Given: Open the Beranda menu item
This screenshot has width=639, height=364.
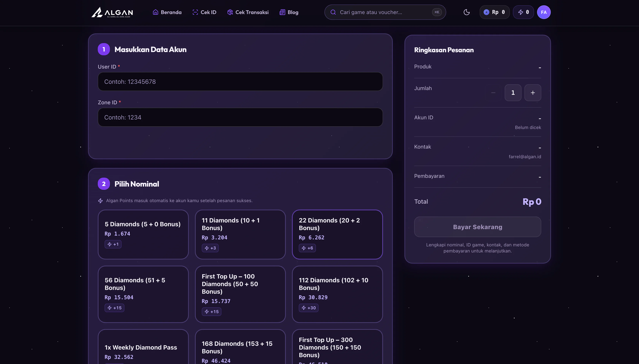Looking at the screenshot, I should click(x=167, y=12).
